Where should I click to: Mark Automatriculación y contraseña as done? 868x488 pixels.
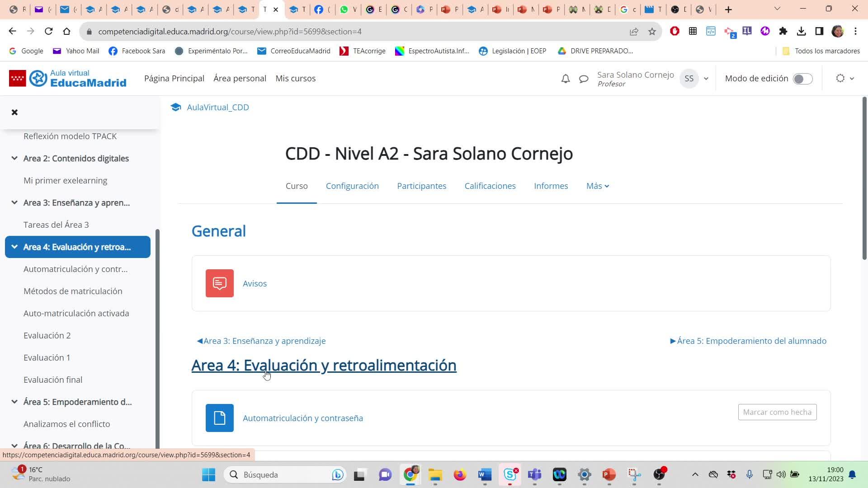pyautogui.click(x=777, y=412)
